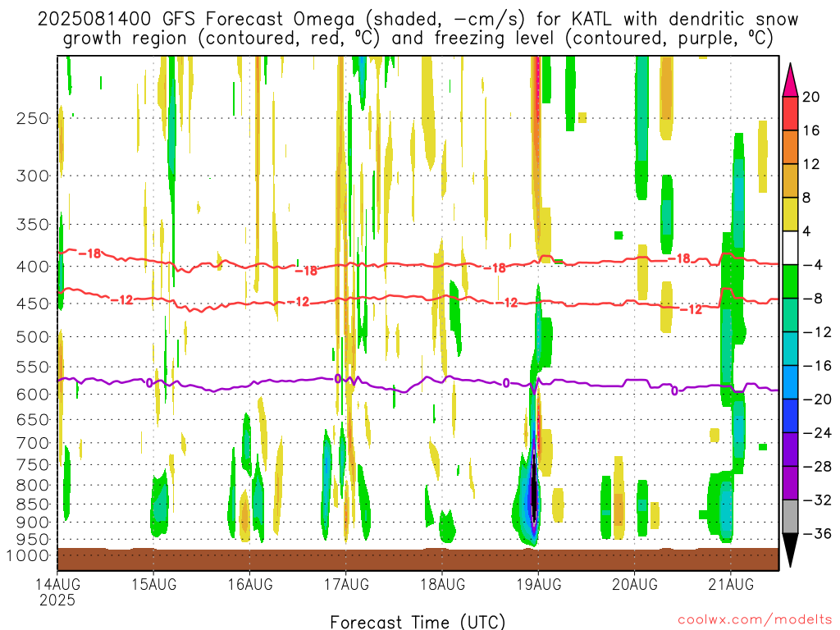Click the 500 pressure level label
Screen dimensions: 840x630
[33, 337]
